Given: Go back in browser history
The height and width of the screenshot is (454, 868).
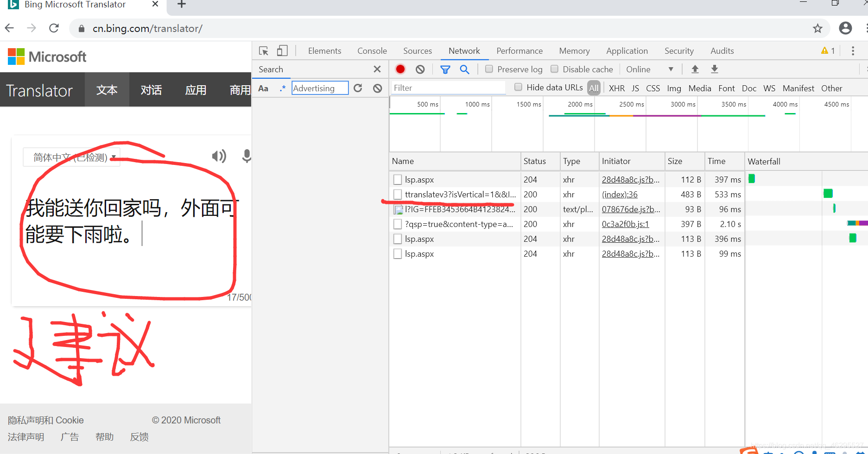Looking at the screenshot, I should (x=9, y=28).
